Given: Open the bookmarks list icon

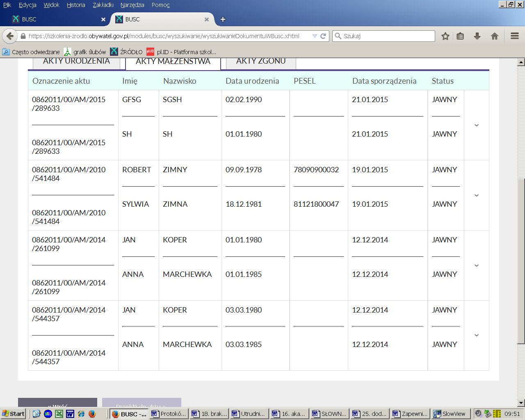Looking at the screenshot, I should 460,36.
